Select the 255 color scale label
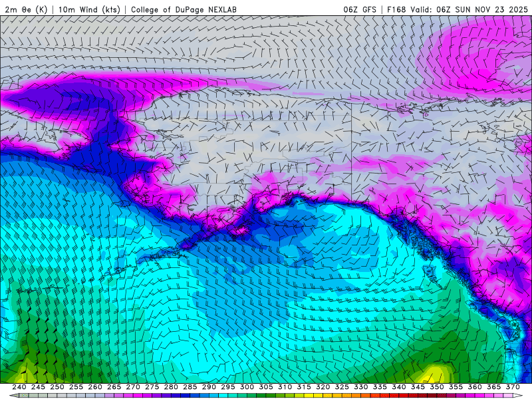Viewport: 532px width, 399px height. (x=76, y=387)
